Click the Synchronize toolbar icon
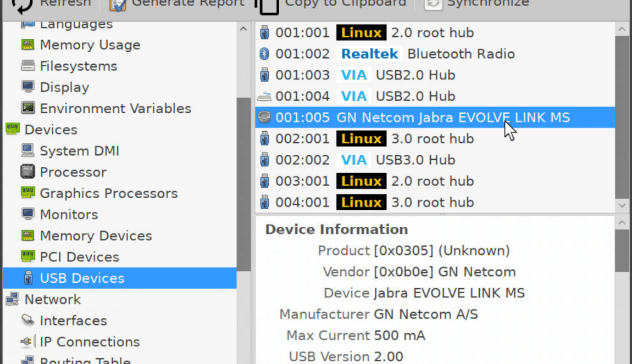This screenshot has height=364, width=632. 433,5
